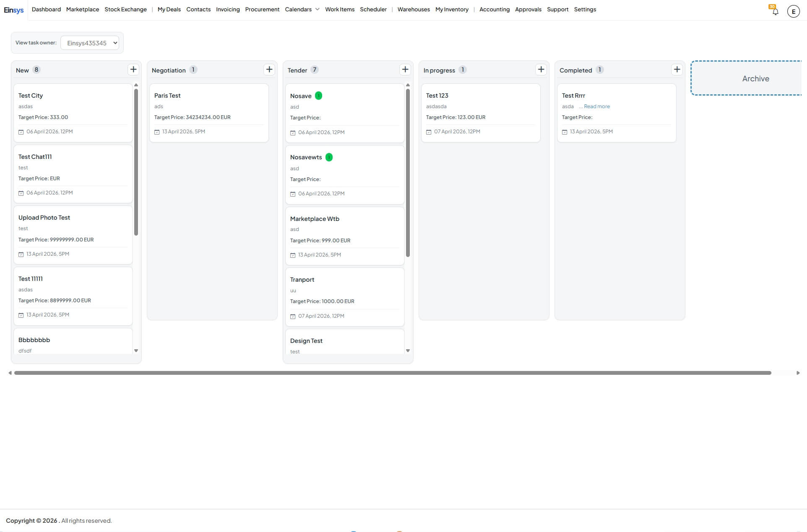Image resolution: width=807 pixels, height=532 pixels.
Task: Click green badge on Nosave card
Action: tap(319, 96)
